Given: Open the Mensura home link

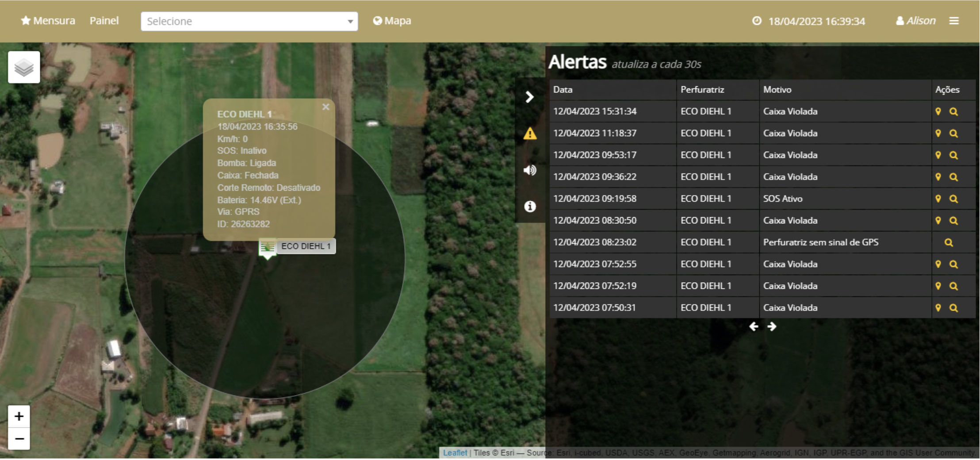Looking at the screenshot, I should [48, 21].
